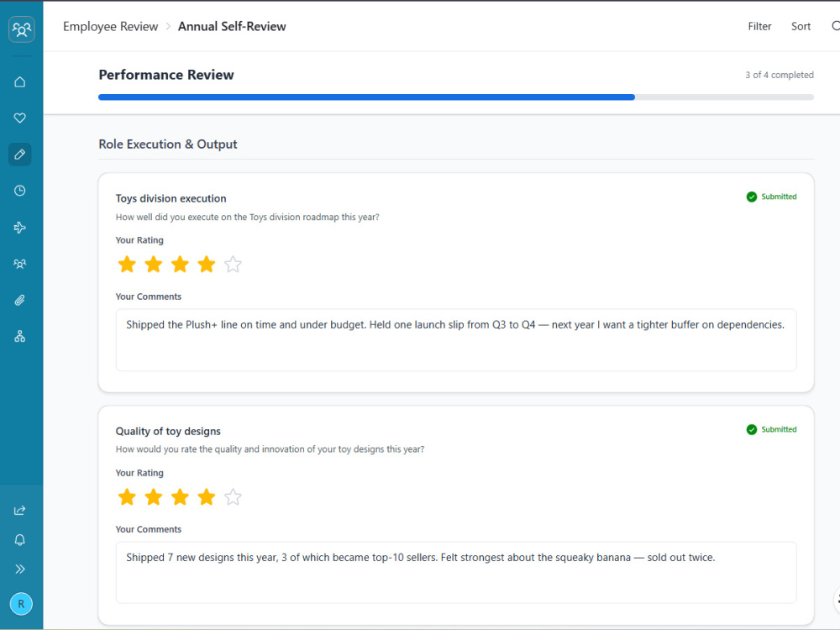Set Toys division execution rating to five stars
Viewport: 840px width, 630px height.
tap(233, 264)
